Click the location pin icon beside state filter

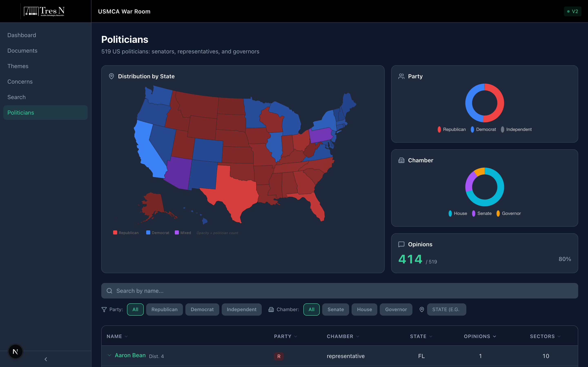(422, 310)
